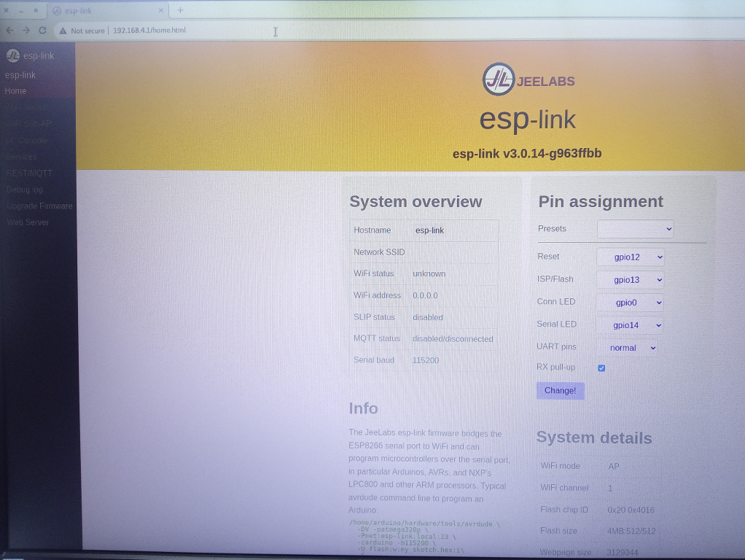Image resolution: width=745 pixels, height=560 pixels.
Task: Open the Serial LED dropdown gpio14
Action: pyautogui.click(x=630, y=325)
